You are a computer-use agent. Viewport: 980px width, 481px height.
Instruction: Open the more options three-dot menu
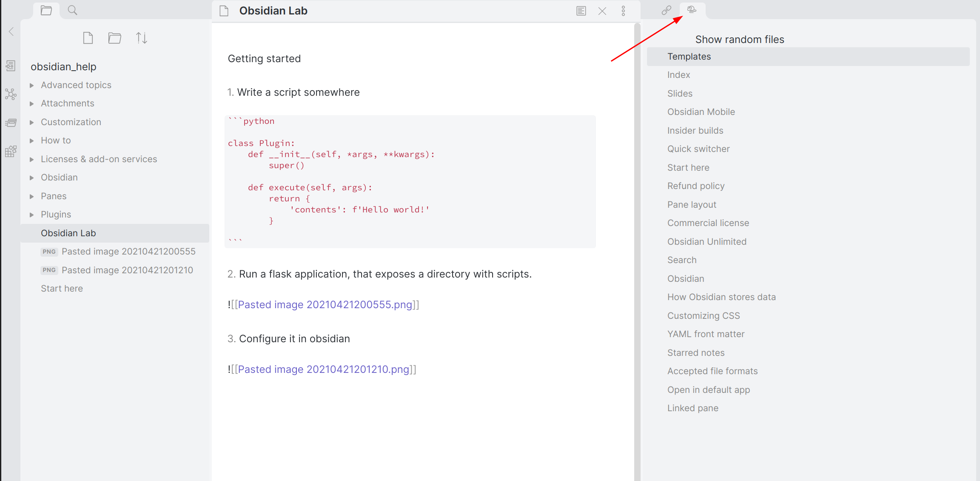[x=623, y=11]
